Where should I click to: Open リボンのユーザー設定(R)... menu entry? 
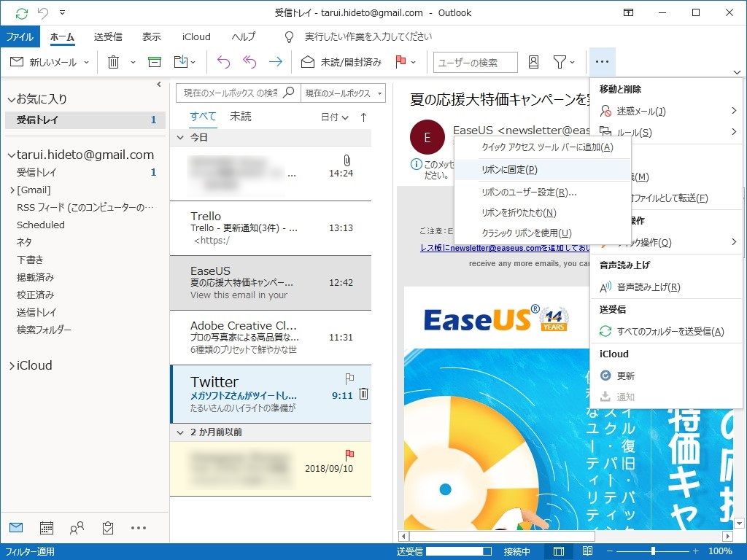tap(542, 192)
